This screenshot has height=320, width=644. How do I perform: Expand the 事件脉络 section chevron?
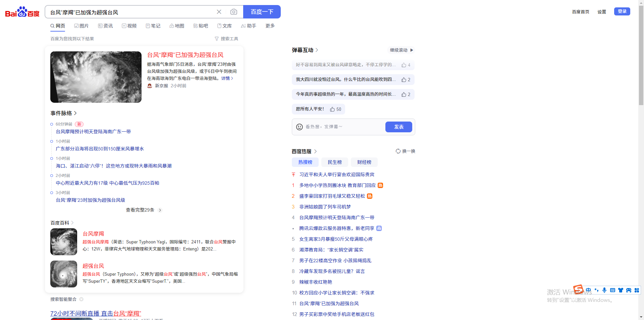(75, 113)
